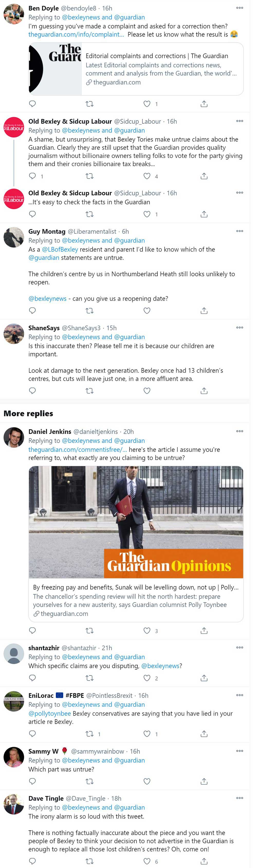Reply to shantazhir's tweet

coord(32,678)
